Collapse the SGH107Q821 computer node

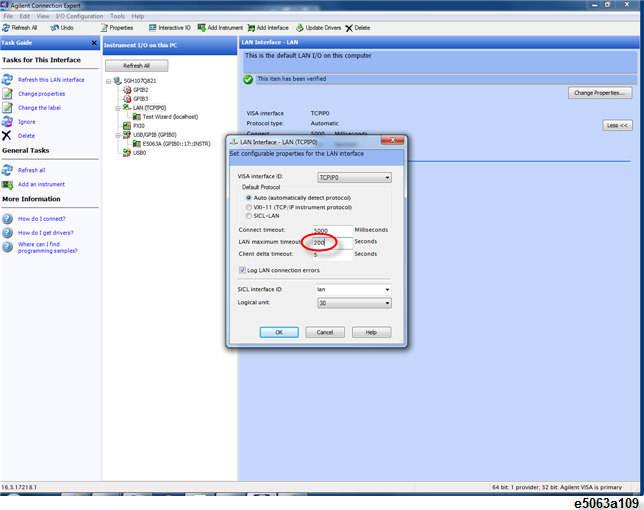point(108,81)
